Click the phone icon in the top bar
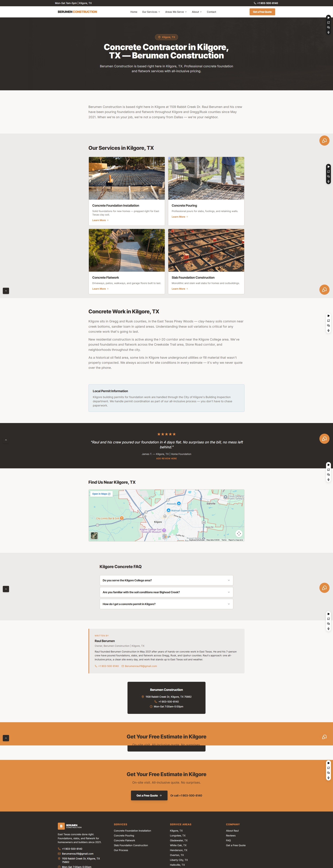 click(255, 3)
